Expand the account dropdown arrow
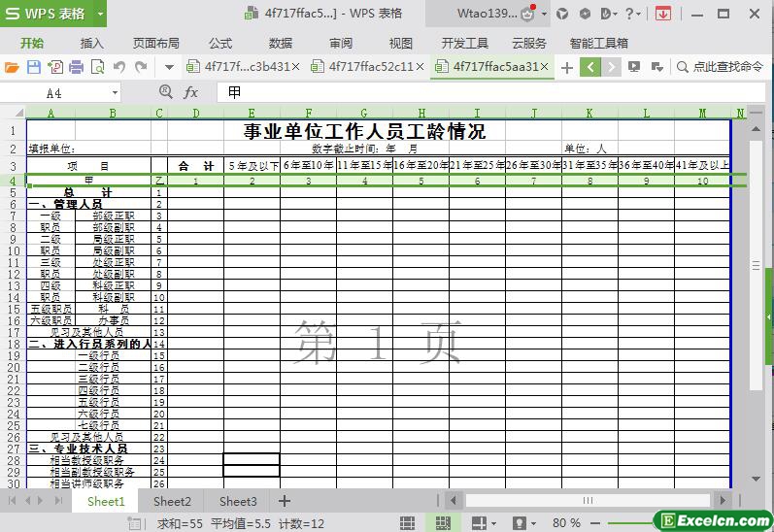This screenshot has height=532, width=774. point(544,14)
